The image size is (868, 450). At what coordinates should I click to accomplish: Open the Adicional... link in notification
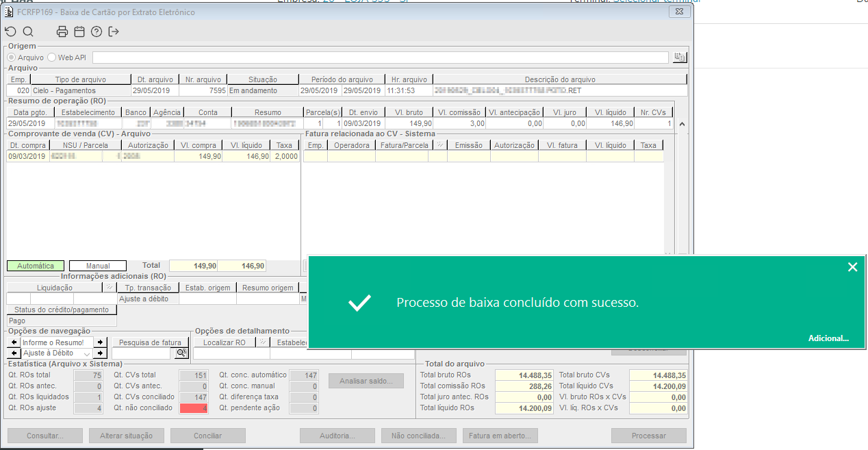(x=828, y=338)
